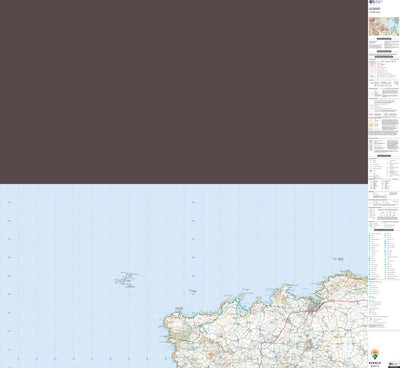Click the small islet off the north-east headland
This screenshot has height=368, width=400.
point(338,259)
